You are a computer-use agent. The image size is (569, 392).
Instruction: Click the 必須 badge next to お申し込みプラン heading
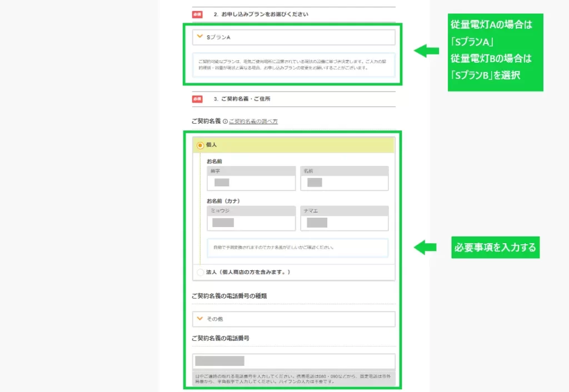click(x=197, y=14)
